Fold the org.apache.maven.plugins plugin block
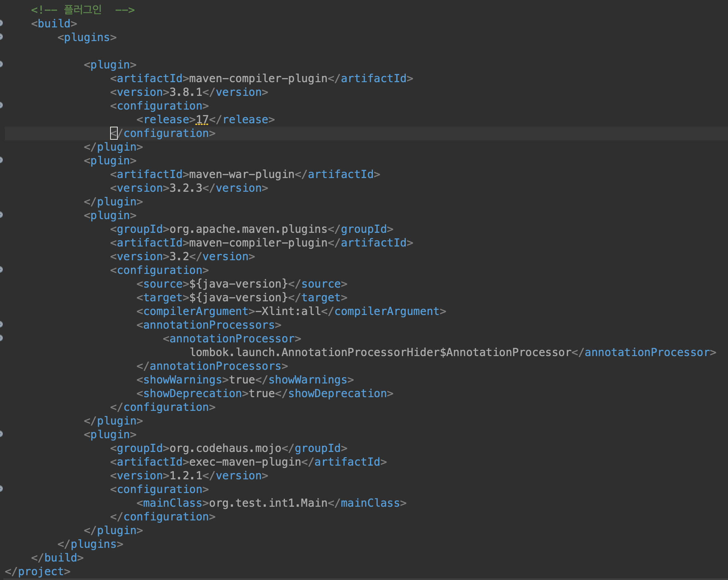The width and height of the screenshot is (728, 580). [x=1, y=215]
